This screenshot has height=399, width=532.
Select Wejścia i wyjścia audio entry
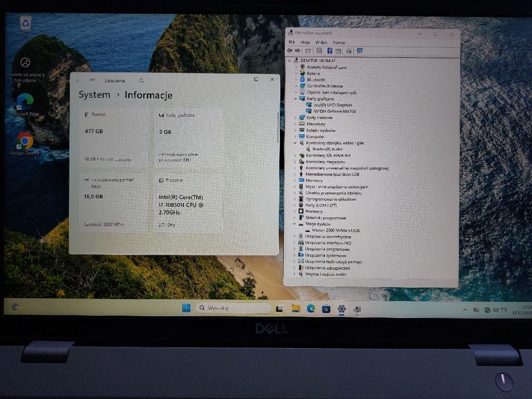322,274
